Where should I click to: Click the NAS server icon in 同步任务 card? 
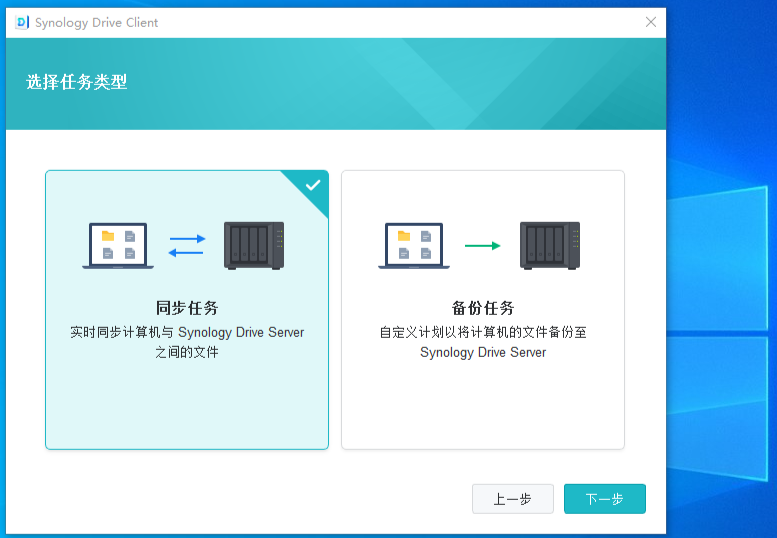[x=254, y=245]
